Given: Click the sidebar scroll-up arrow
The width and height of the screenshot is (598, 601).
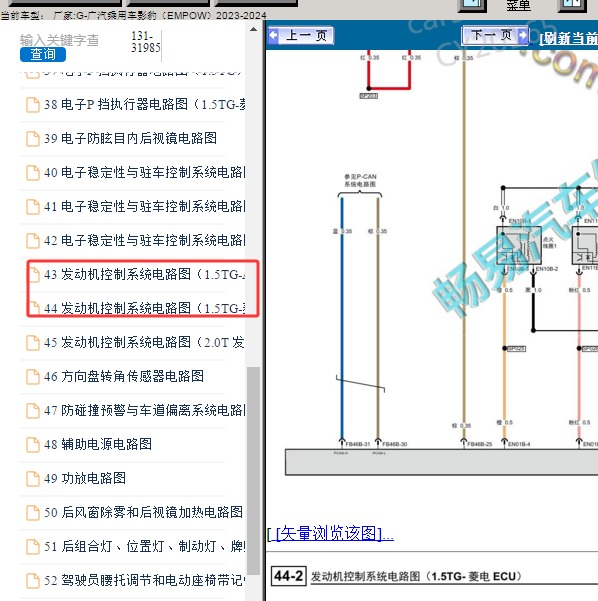Looking at the screenshot, I should point(253,29).
